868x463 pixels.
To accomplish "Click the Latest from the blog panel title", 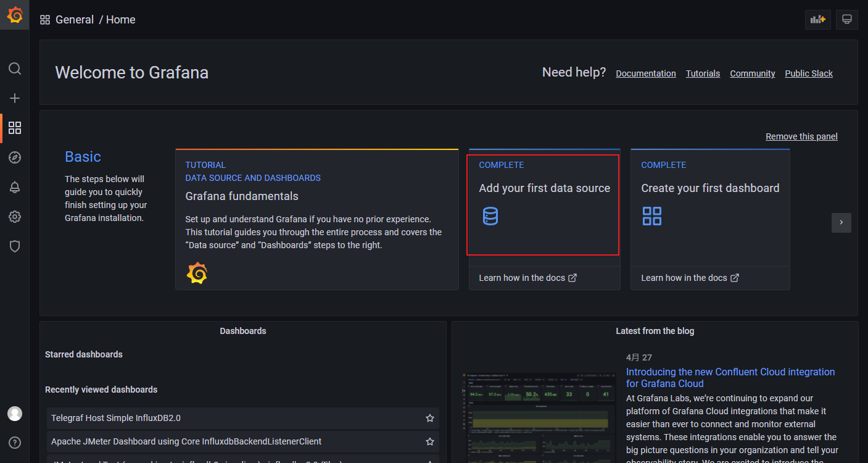I will coord(655,331).
